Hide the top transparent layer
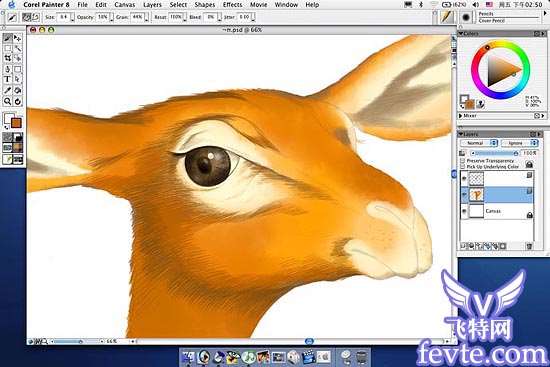 [x=464, y=179]
